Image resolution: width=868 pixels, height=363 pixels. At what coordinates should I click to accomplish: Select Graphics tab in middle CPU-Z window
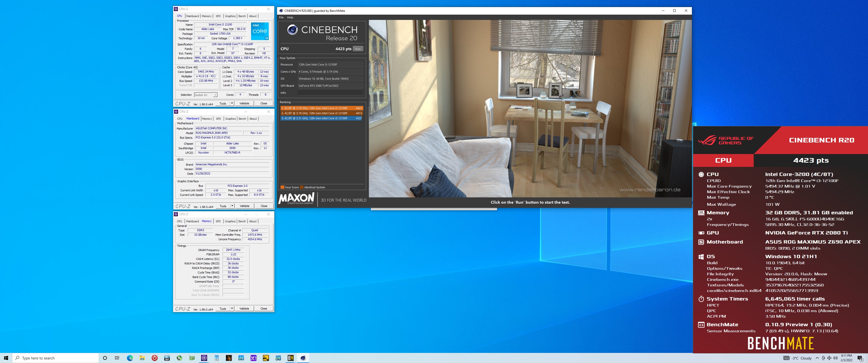(230, 118)
